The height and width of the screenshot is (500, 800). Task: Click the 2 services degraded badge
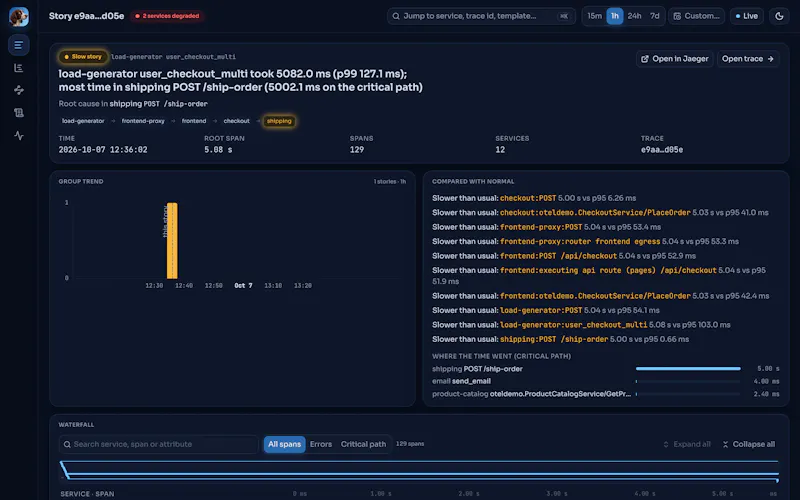point(167,16)
